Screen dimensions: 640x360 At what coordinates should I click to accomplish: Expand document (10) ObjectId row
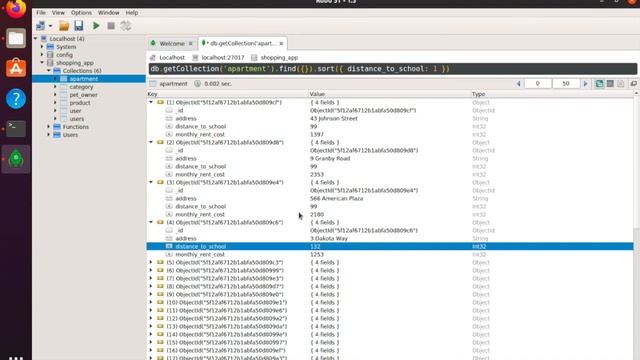(x=151, y=302)
